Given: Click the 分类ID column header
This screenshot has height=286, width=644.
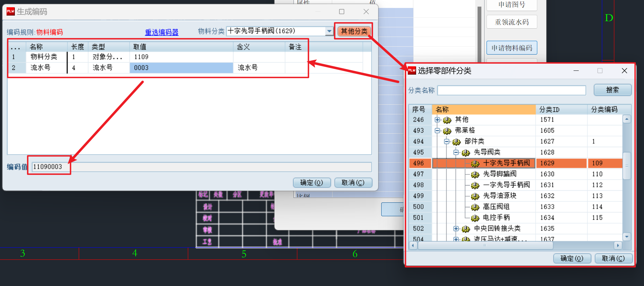Looking at the screenshot, I should click(x=561, y=109).
